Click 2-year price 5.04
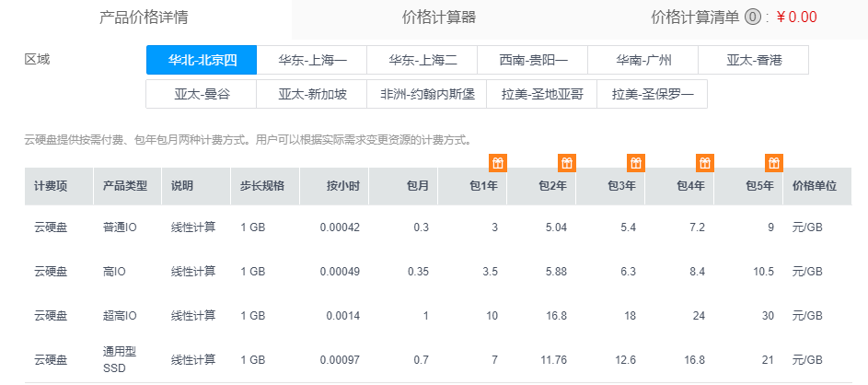868x385 pixels. pos(556,227)
